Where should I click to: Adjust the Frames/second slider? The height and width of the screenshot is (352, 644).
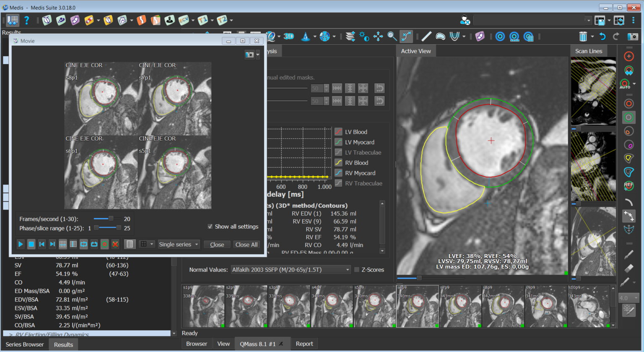[111, 219]
